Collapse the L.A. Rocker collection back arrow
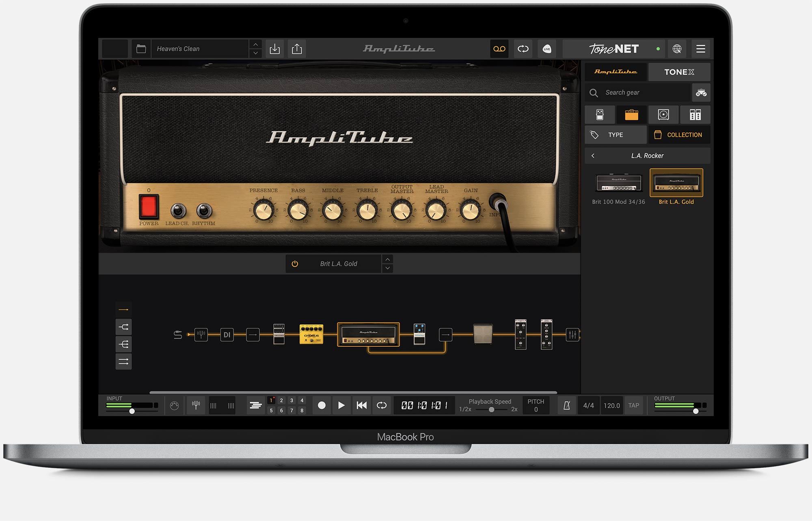 593,156
